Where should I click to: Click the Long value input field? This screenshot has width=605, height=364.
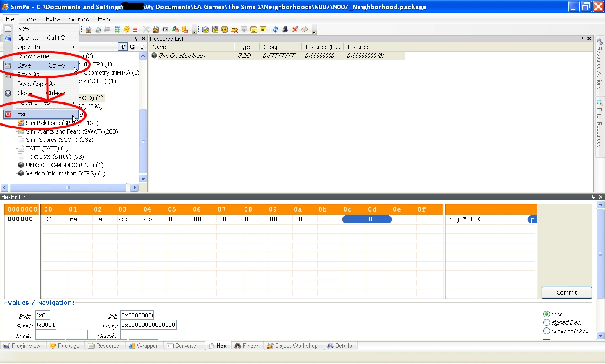[148, 325]
